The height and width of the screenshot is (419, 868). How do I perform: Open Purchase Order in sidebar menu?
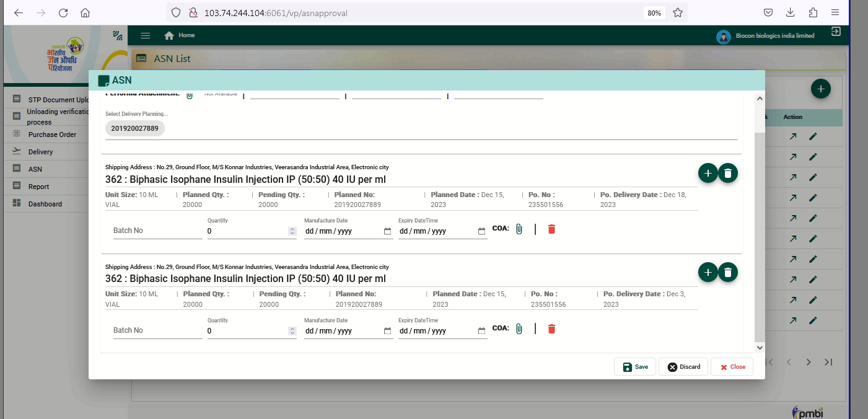click(52, 135)
